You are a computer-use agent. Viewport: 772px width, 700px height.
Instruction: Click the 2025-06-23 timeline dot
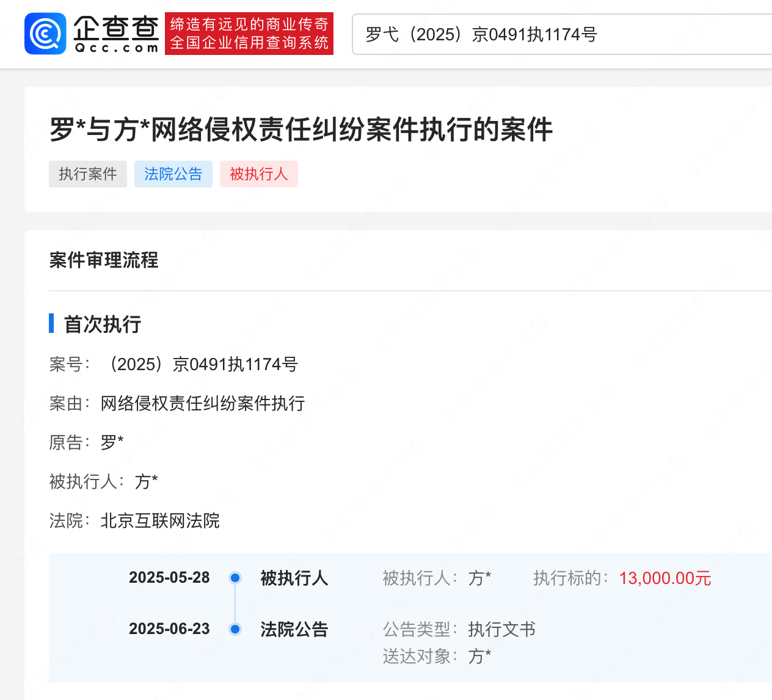pyautogui.click(x=235, y=629)
